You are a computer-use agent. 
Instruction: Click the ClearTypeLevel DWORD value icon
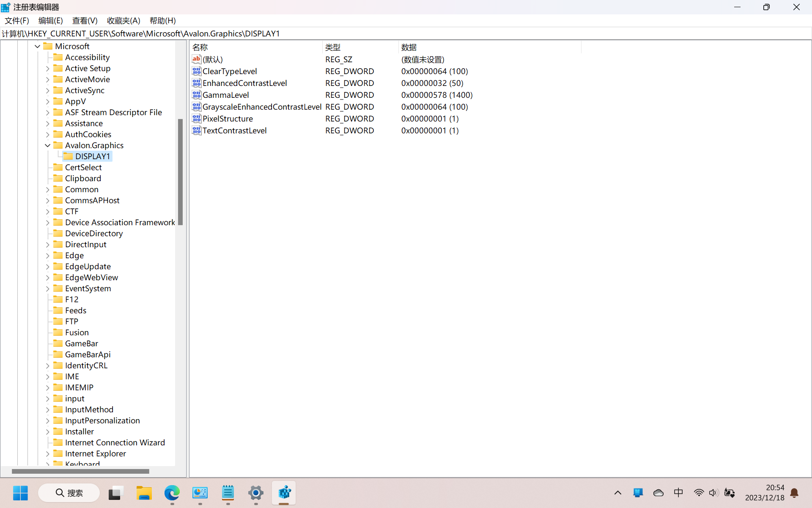coord(196,71)
